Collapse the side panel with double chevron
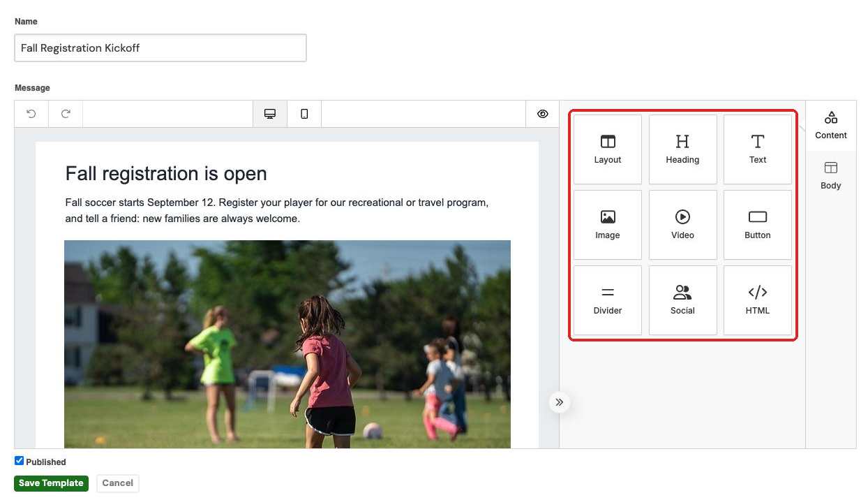Image resolution: width=868 pixels, height=500 pixels. pyautogui.click(x=560, y=402)
